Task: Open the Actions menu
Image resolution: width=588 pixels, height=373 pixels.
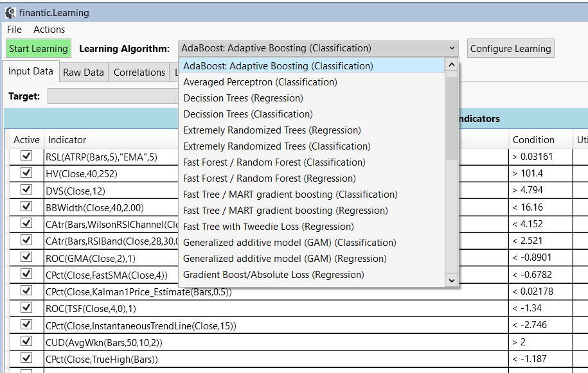Action: (x=49, y=30)
